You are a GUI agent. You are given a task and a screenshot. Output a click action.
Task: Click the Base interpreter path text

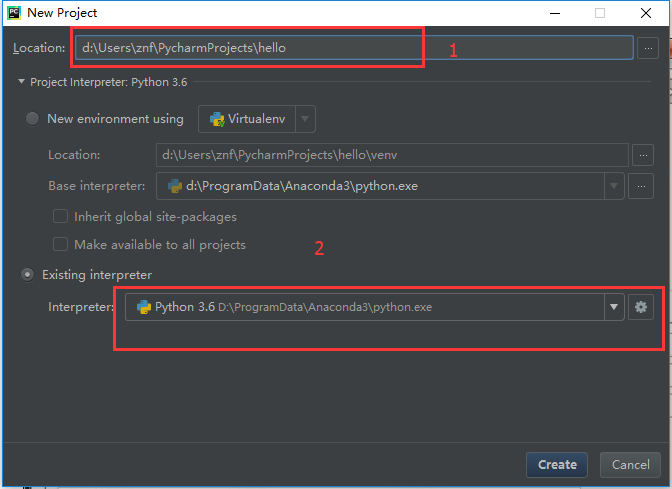[302, 186]
